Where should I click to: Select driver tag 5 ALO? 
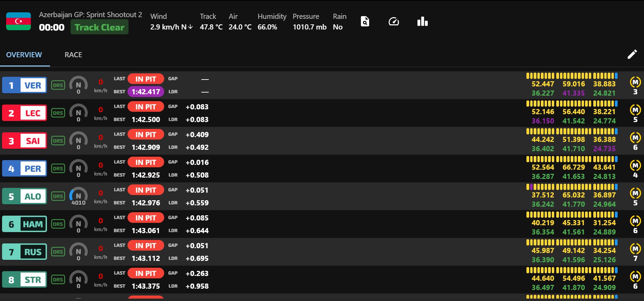[x=24, y=196]
